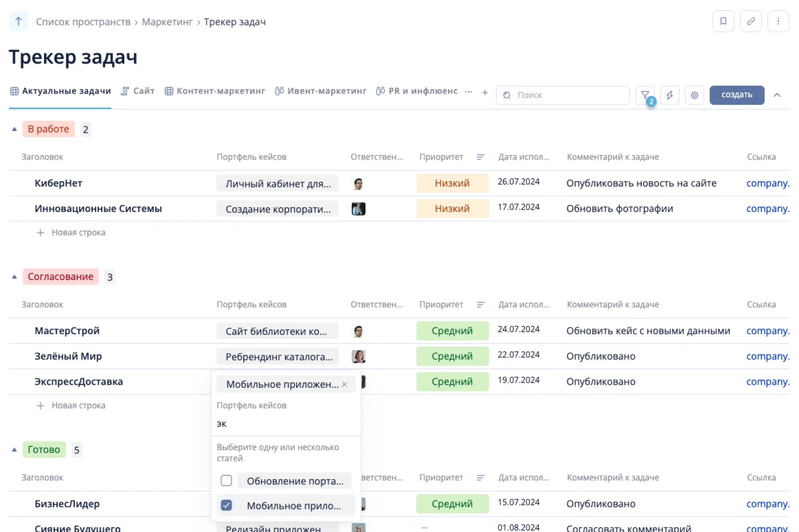
Task: Click the bookmark icon in the header
Action: (723, 21)
